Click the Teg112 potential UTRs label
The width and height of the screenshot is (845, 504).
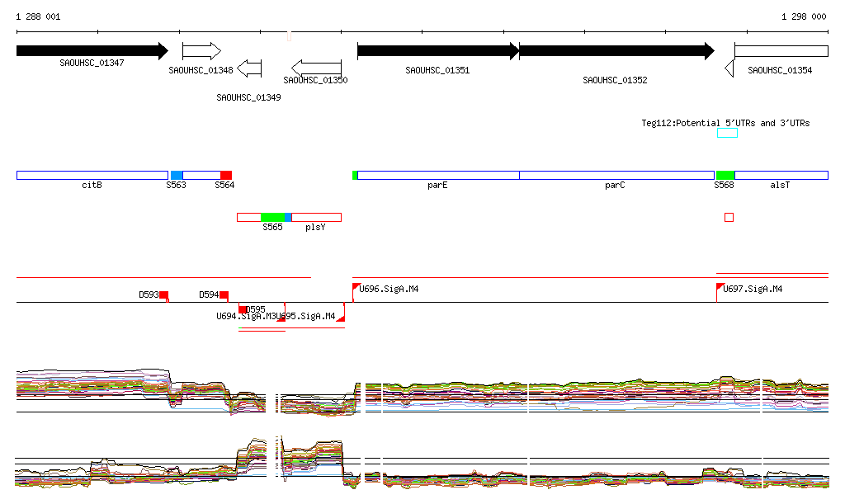click(725, 123)
